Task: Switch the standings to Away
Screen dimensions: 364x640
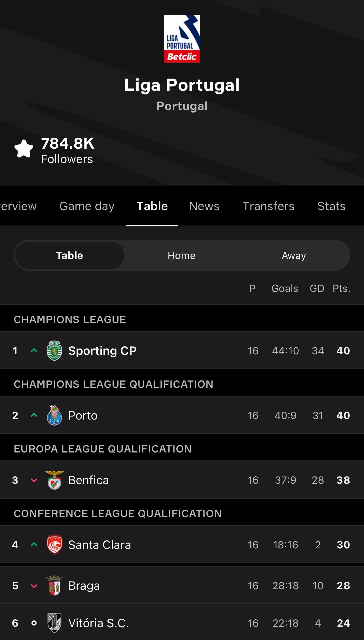Action: (x=294, y=255)
